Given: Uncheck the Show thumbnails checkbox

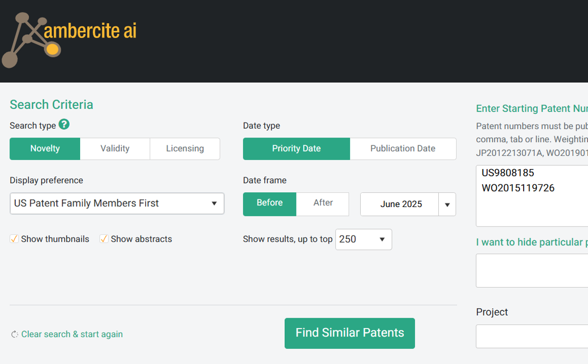Looking at the screenshot, I should point(14,239).
